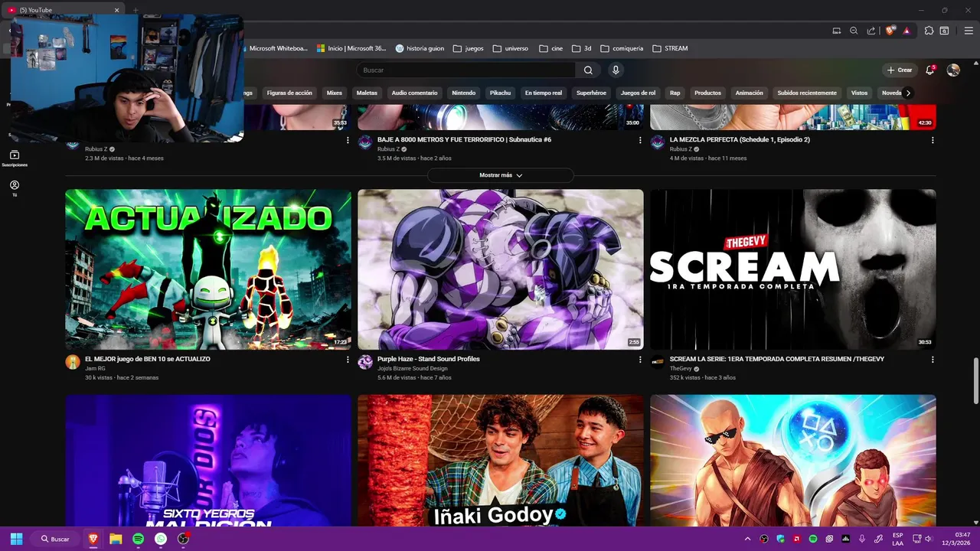Select the Productos filter chip
This screenshot has width=980, height=551.
(707, 93)
